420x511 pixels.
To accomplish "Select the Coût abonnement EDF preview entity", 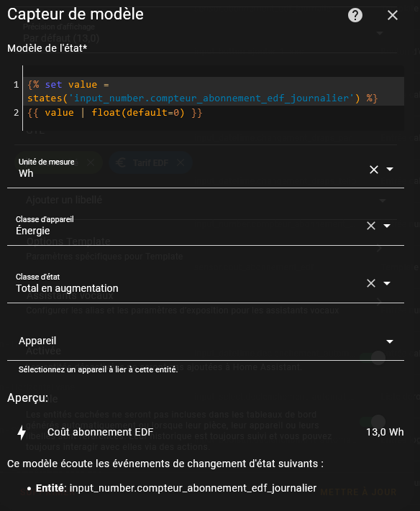I will click(x=100, y=432).
